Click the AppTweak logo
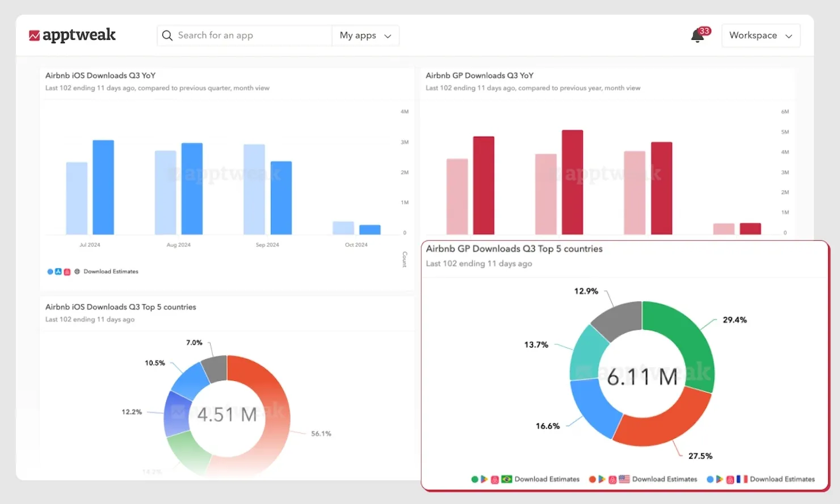This screenshot has height=504, width=840. 72,35
